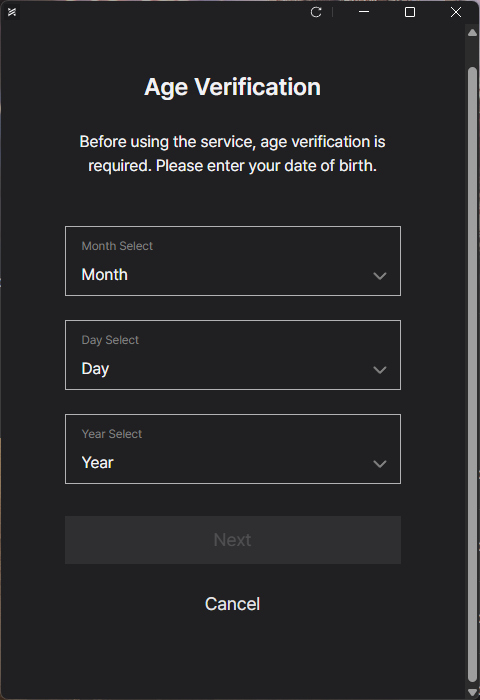Maximize the Age Verification window
This screenshot has height=700, width=480.
[410, 12]
